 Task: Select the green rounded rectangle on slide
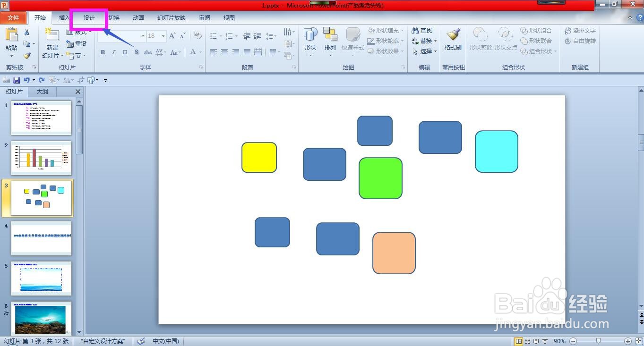click(x=380, y=178)
